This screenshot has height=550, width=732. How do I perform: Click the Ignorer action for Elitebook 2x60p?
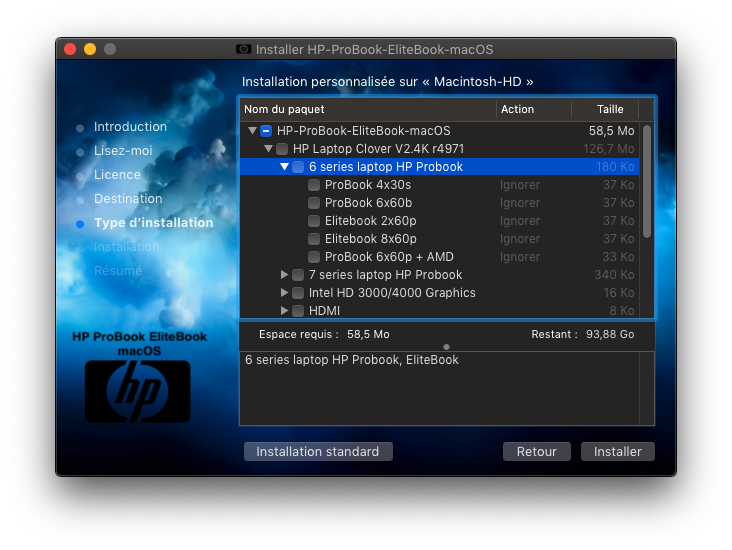coord(520,221)
